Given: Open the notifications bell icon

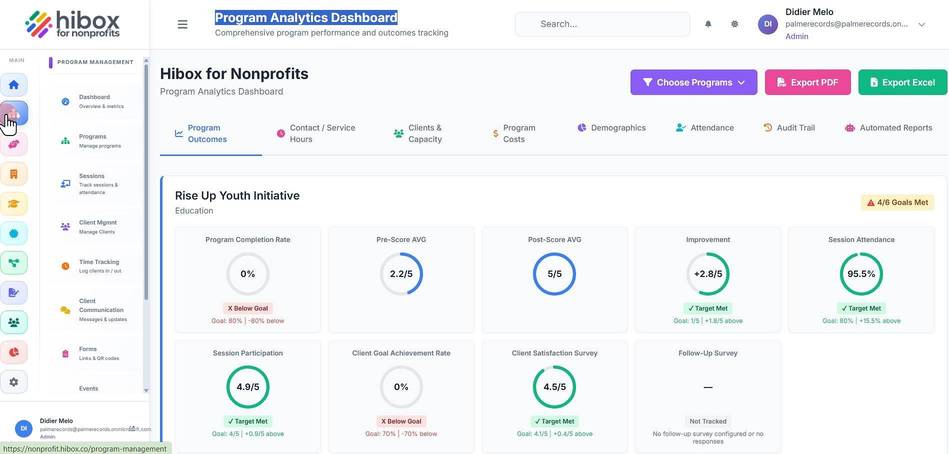Looking at the screenshot, I should pos(708,24).
